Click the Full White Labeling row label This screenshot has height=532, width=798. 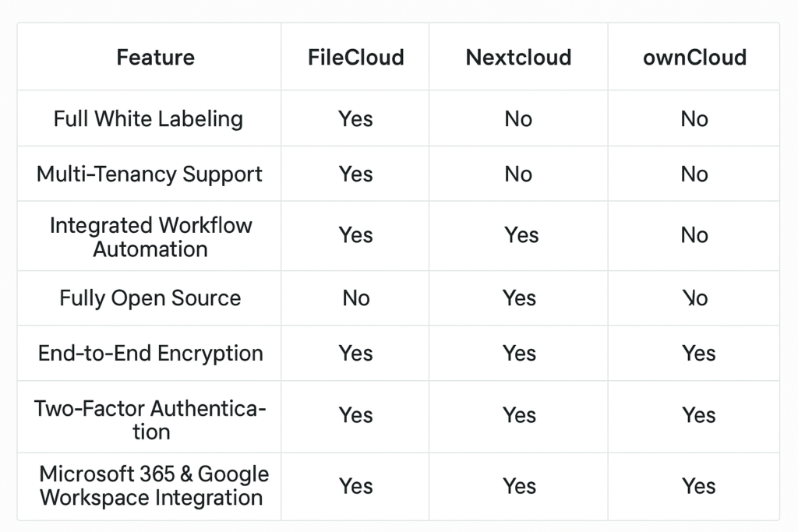coord(148,119)
